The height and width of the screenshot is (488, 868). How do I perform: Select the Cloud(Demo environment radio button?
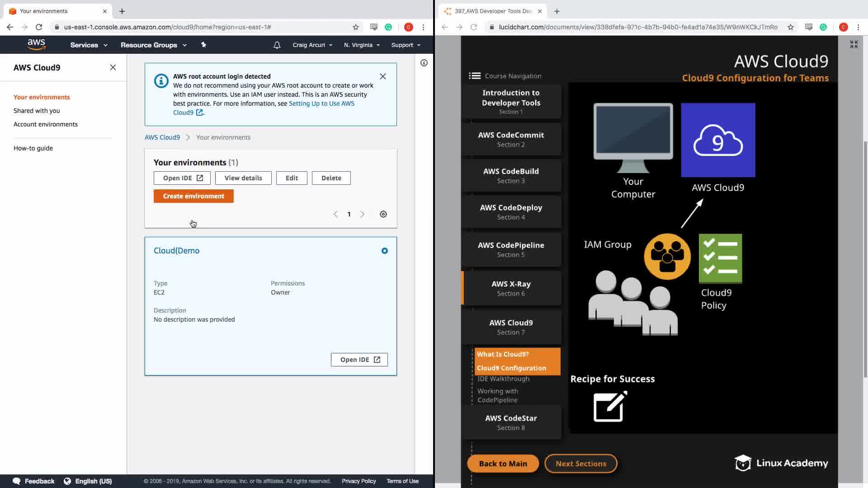click(384, 251)
